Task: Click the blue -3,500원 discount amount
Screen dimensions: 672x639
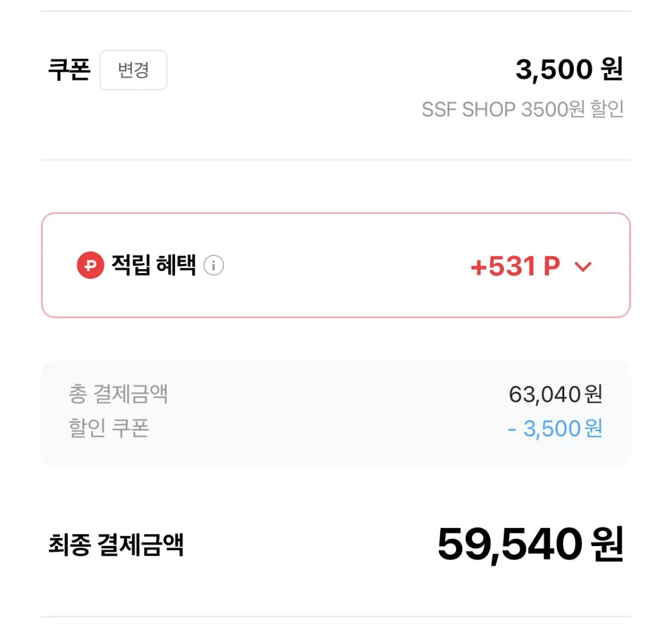Action: [x=556, y=428]
